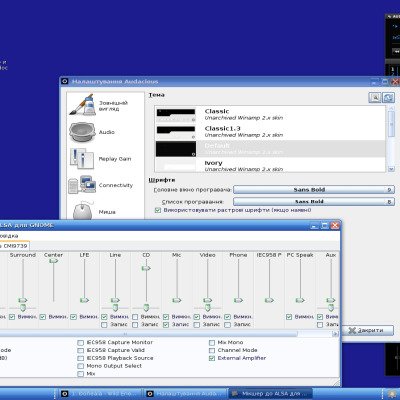Image resolution: width=400 pixels, height=400 pixels.
Task: Enable the Channel Mode checkbox
Action: tap(212, 350)
